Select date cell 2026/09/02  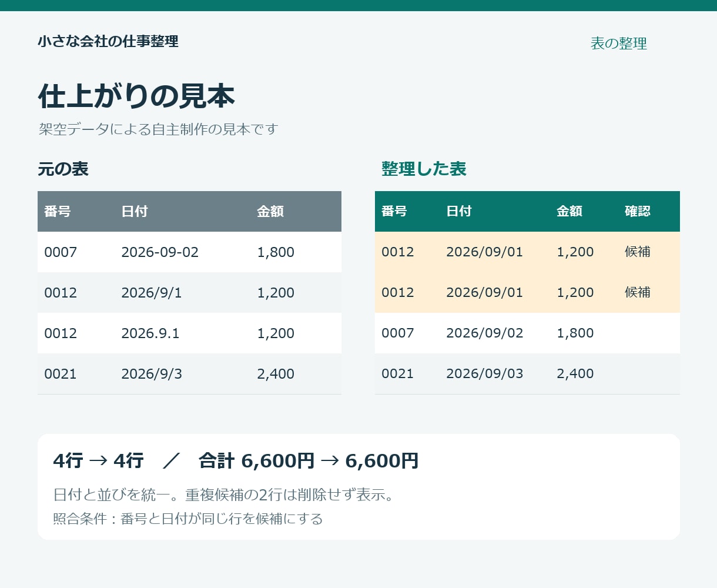tap(485, 333)
